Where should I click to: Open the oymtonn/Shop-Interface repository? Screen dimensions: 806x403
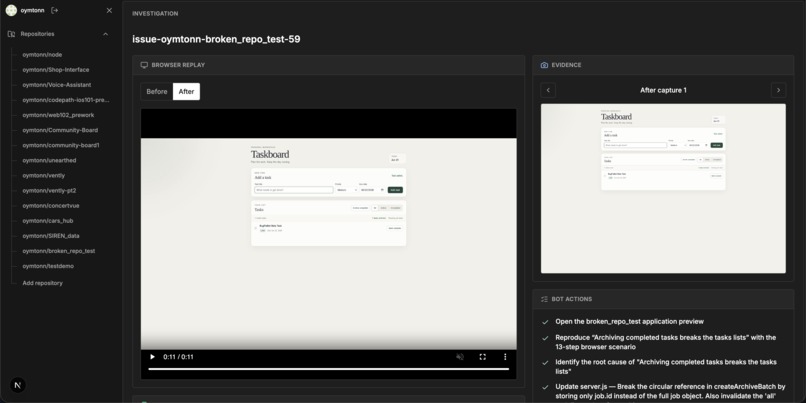coord(56,70)
